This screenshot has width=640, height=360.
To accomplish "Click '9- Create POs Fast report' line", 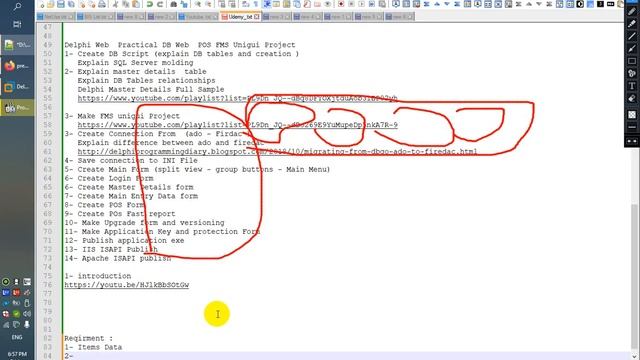I will click(120, 214).
